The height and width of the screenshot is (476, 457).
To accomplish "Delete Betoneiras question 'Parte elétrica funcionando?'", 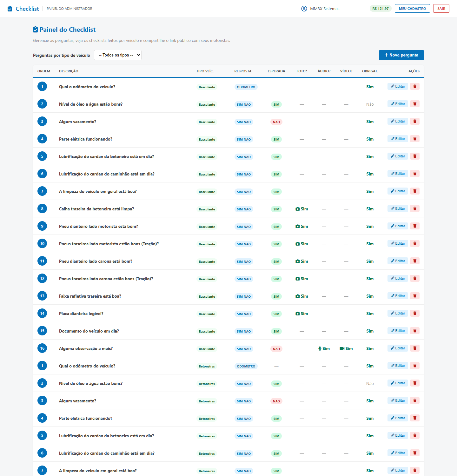I will (x=415, y=418).
